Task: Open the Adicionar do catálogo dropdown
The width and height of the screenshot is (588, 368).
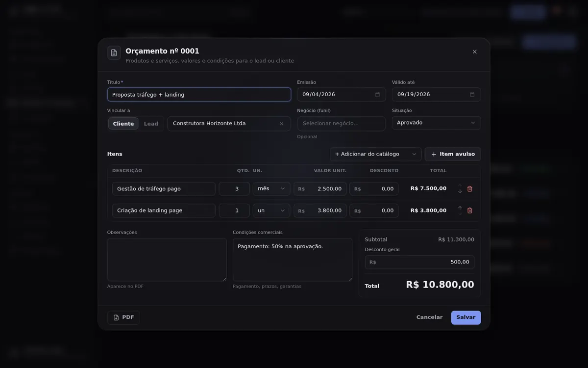Action: pyautogui.click(x=376, y=154)
